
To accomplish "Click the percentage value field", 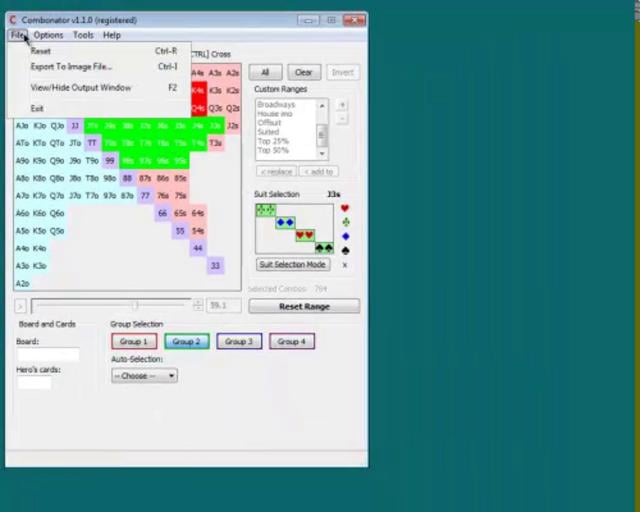I will [224, 305].
